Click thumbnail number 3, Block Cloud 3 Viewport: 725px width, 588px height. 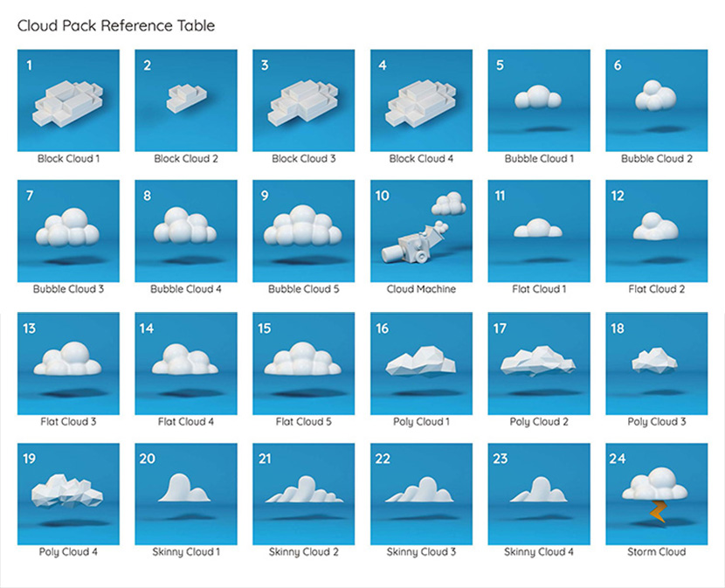click(304, 100)
